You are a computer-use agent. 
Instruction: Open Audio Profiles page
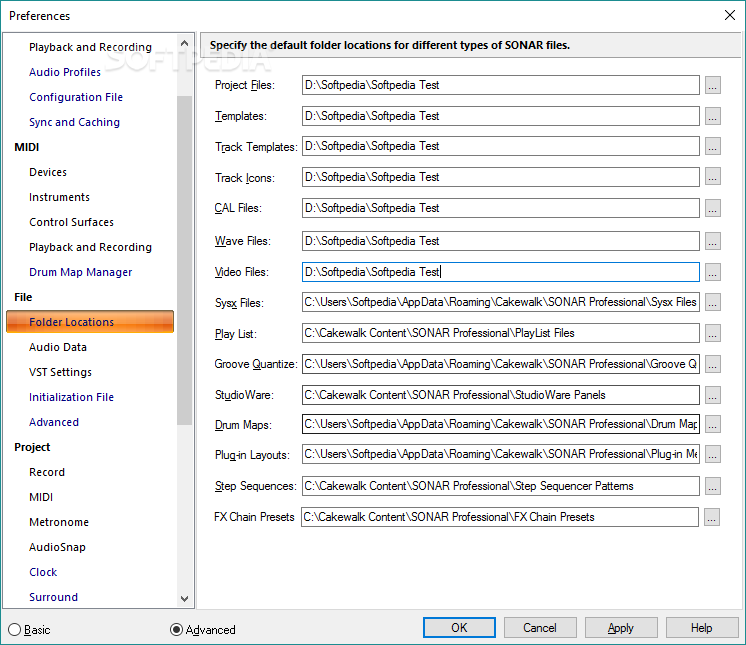[x=65, y=72]
